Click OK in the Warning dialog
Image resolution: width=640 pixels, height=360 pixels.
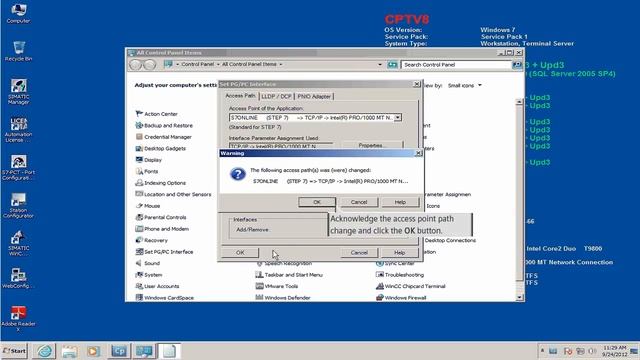point(317,202)
